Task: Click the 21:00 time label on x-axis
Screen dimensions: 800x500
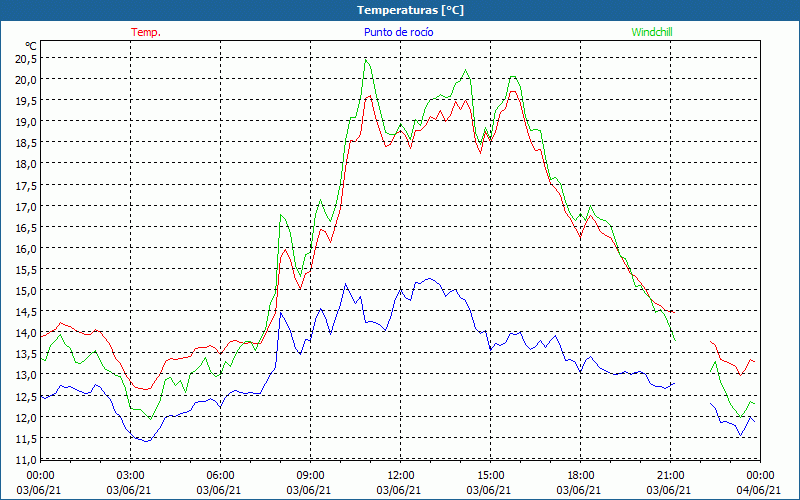Action: (670, 476)
